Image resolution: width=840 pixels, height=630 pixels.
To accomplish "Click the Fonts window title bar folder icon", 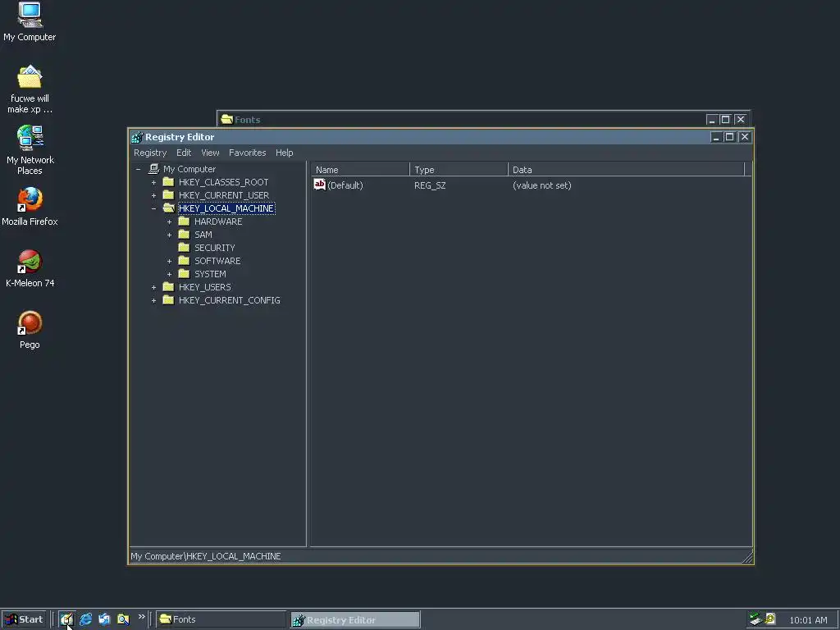I will tap(226, 119).
